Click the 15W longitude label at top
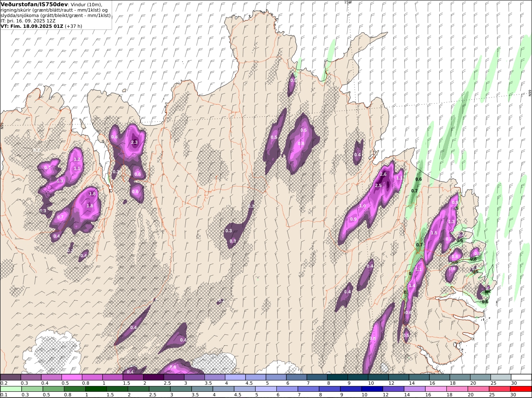Image resolution: width=532 pixels, height=398 pixels. click(x=347, y=2)
